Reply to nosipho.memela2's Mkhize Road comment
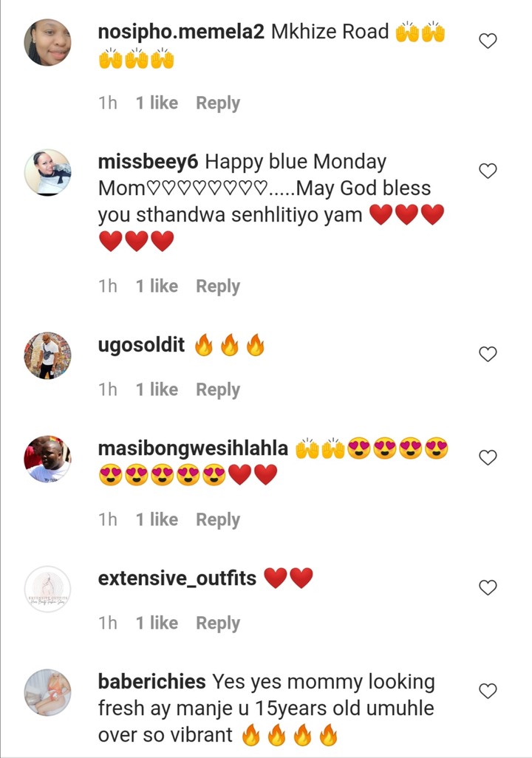Screen dimensions: 532x758 [218, 103]
